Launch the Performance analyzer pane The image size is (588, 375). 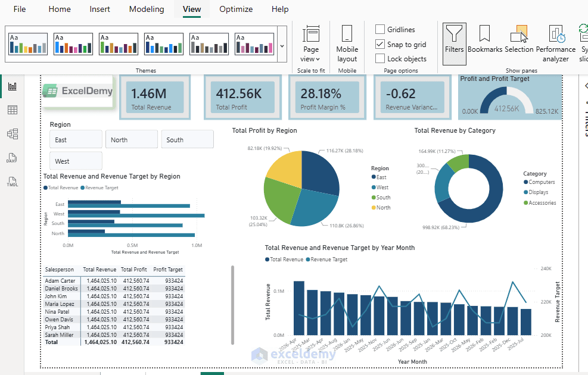point(556,43)
